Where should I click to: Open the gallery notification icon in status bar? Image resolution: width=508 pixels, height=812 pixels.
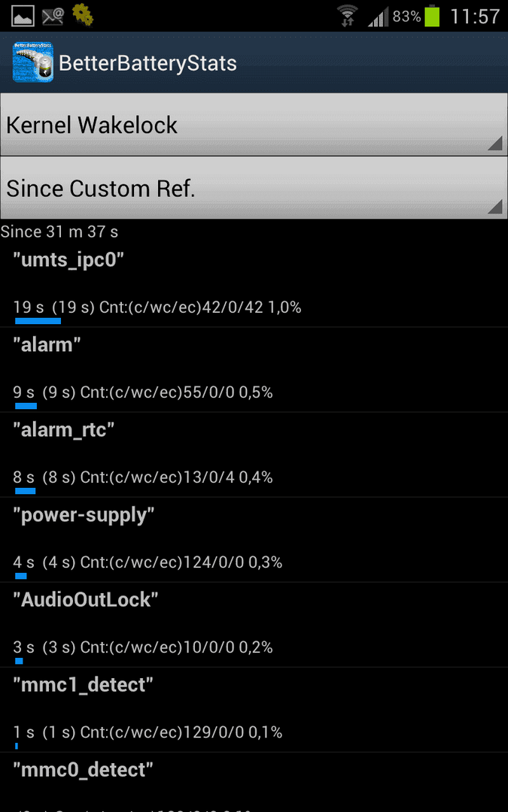23,16
